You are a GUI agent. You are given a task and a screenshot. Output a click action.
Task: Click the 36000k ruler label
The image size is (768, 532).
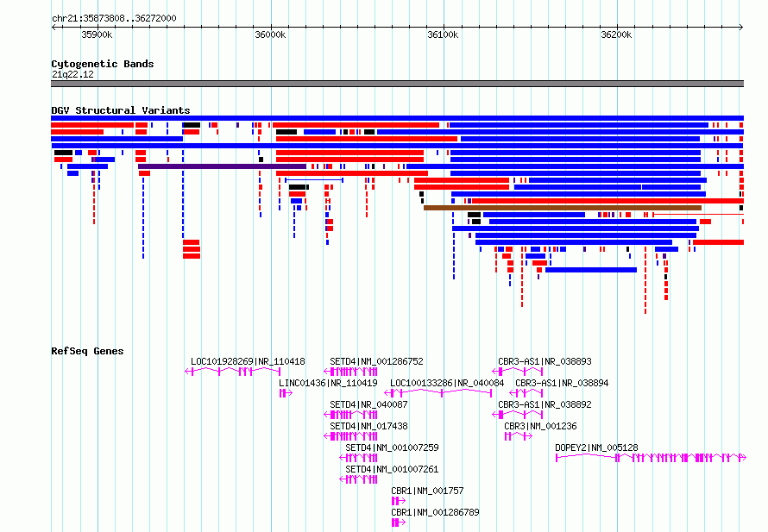tap(270, 34)
